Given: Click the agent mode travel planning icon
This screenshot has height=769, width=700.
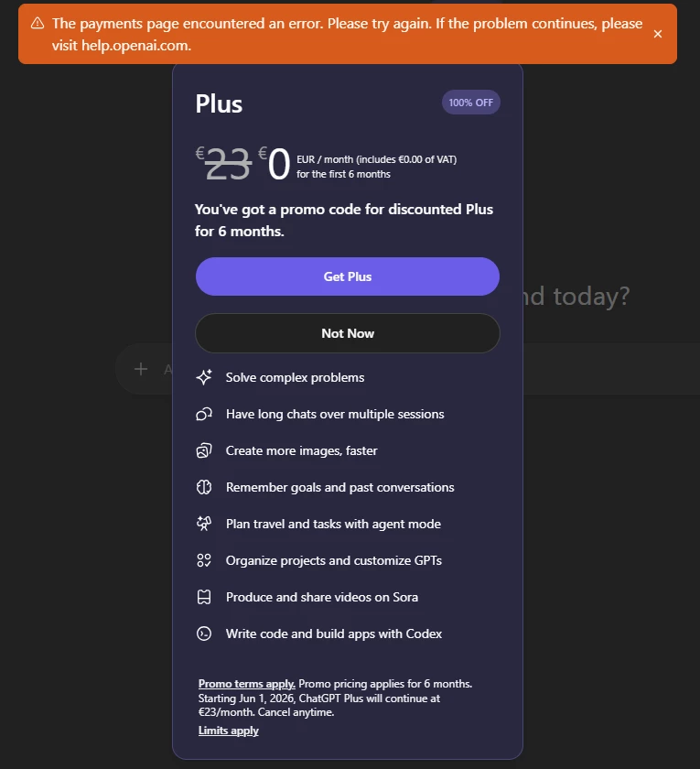Looking at the screenshot, I should [x=204, y=524].
